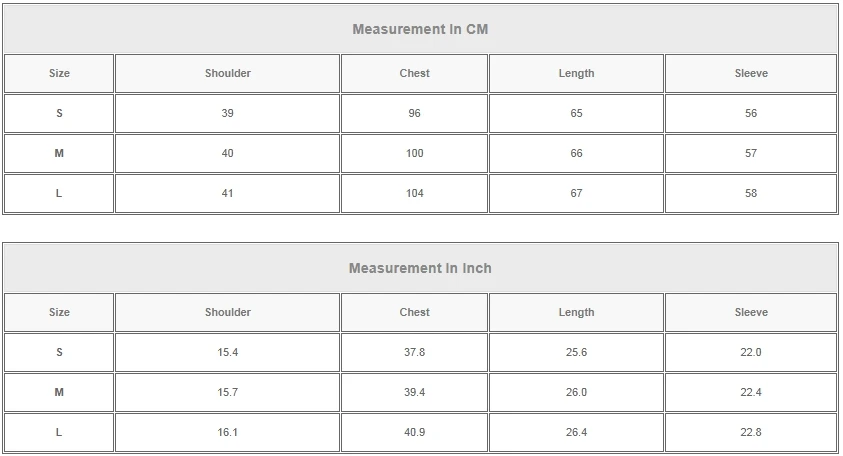Click the chest value 96 cell
The height and width of the screenshot is (456, 843).
click(415, 113)
